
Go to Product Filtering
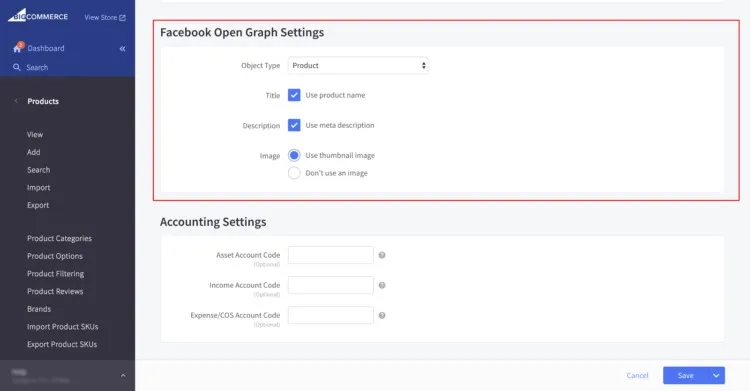tap(55, 274)
